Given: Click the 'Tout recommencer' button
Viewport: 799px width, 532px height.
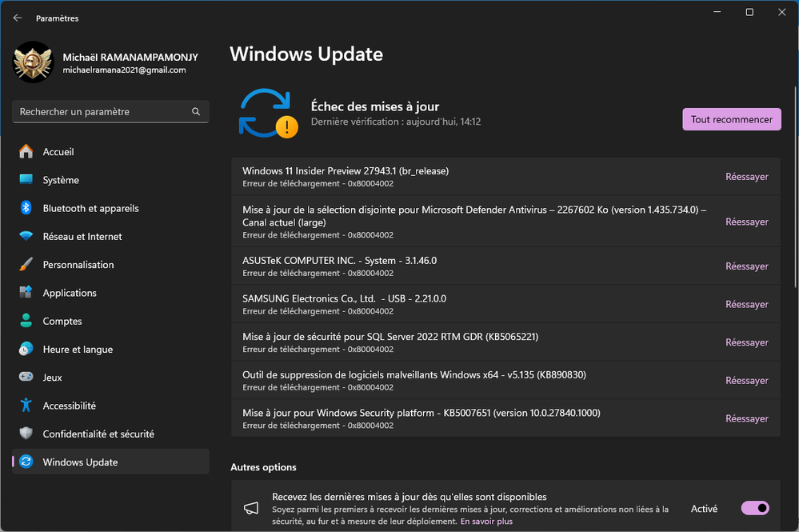Looking at the screenshot, I should [x=731, y=119].
